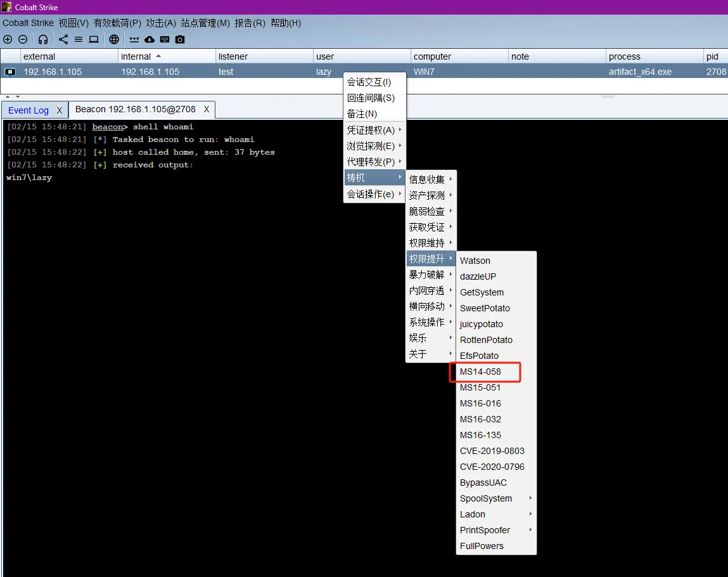Image resolution: width=728 pixels, height=577 pixels.
Task: Choose 备注(N) in the context menu
Action: tap(374, 114)
